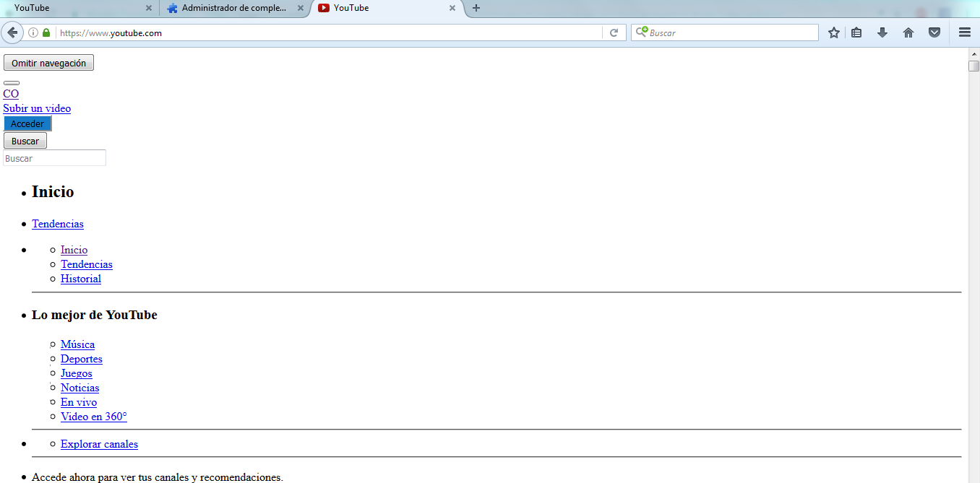Close the active YouTube tab
980x483 pixels.
point(452,8)
